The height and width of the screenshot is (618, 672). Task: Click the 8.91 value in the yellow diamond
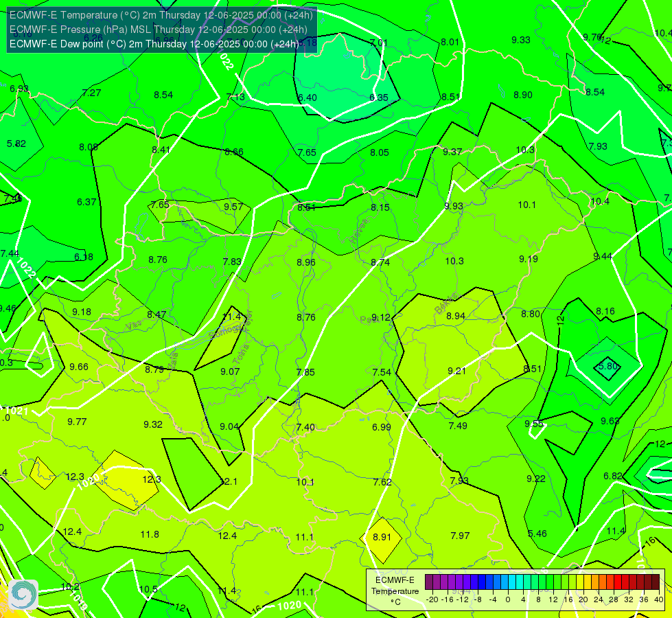tap(382, 537)
